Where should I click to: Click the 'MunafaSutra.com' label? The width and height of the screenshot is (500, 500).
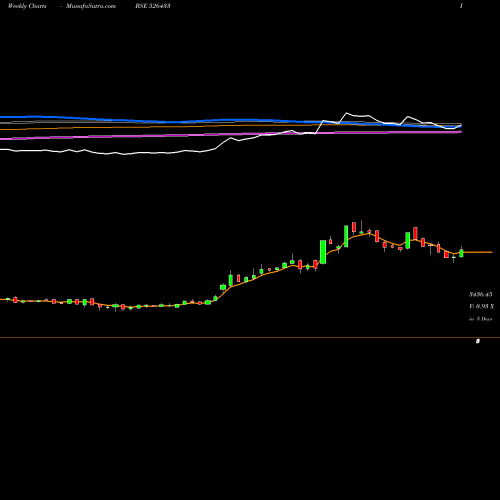coord(91,6)
